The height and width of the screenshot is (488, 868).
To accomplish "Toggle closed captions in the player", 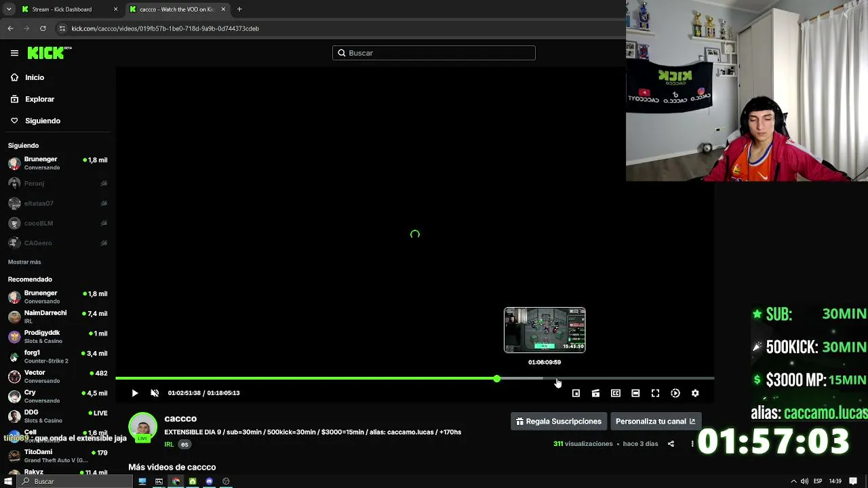I will (616, 393).
